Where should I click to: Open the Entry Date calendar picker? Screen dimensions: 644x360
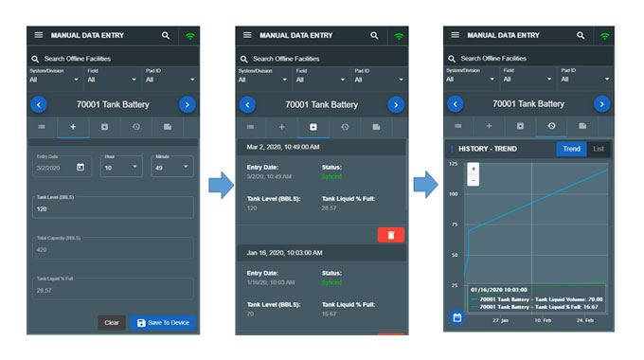click(80, 168)
